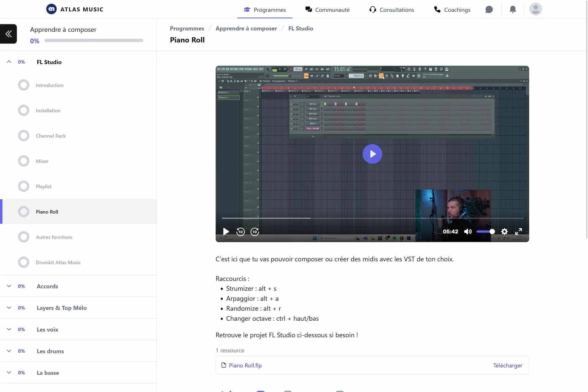Screen dimensions: 588x392
Task: Enter fullscreen video mode
Action: 518,232
